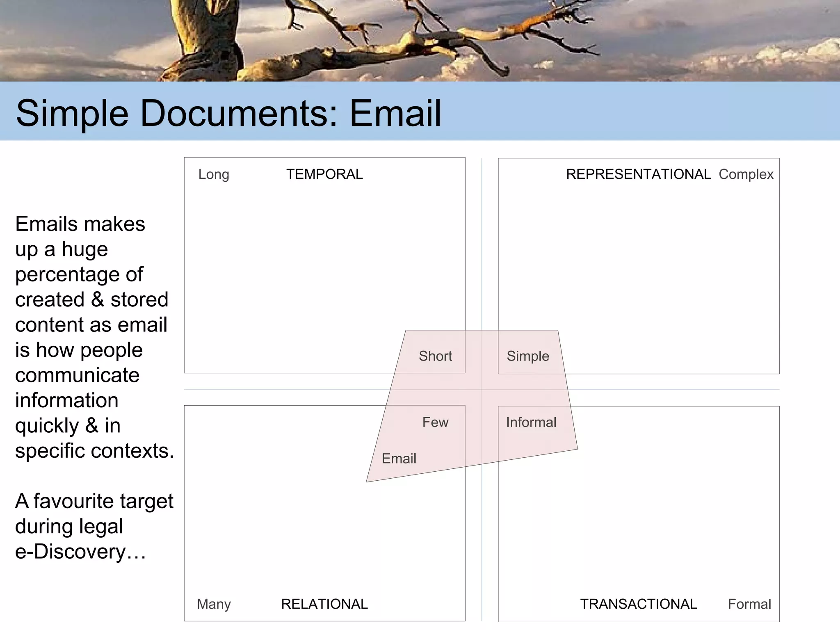Click the 'Long' label in the Temporal box
This screenshot has height=630, width=840.
click(x=214, y=175)
